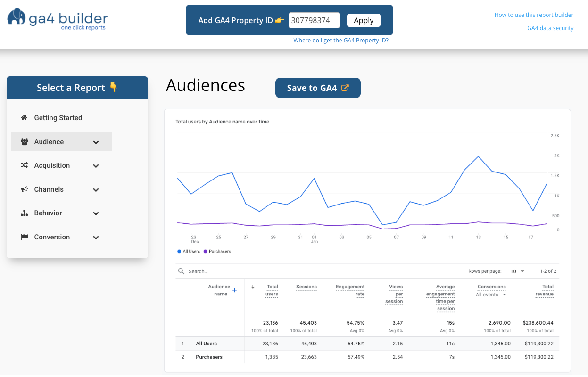
Task: Click the ga4 builder elephant logo
Action: click(17, 17)
